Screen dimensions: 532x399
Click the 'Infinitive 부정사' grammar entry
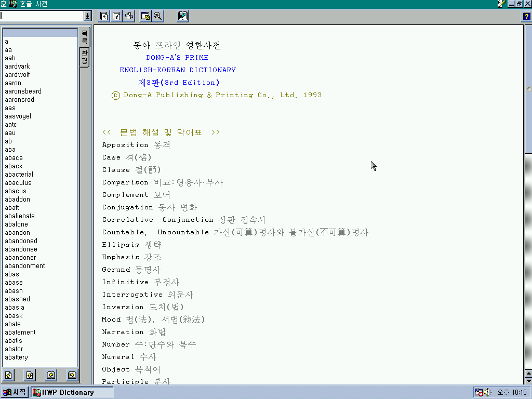tap(141, 282)
